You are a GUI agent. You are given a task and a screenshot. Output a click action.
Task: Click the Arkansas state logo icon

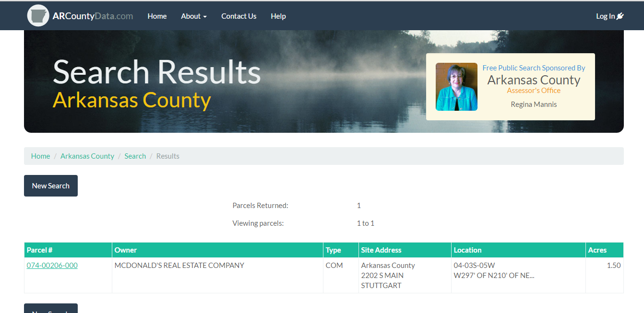point(38,15)
